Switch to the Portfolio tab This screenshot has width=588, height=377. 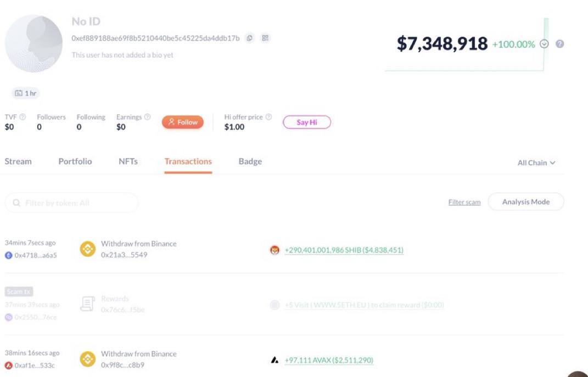pyautogui.click(x=75, y=161)
